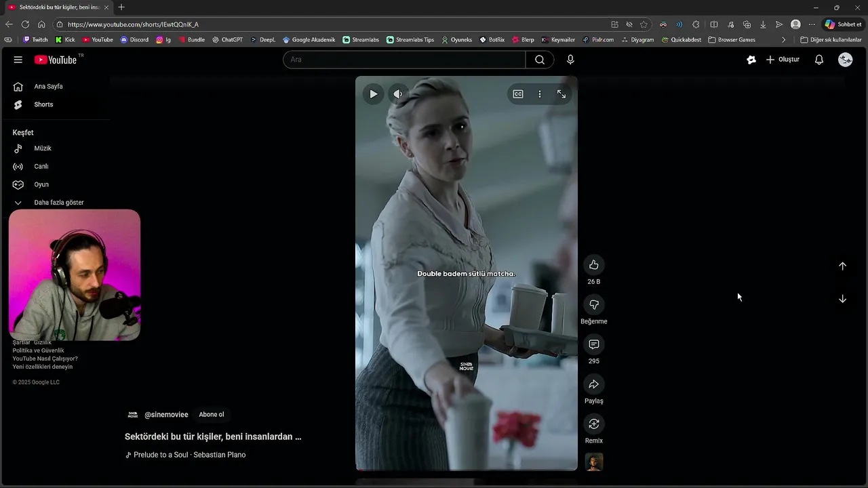The height and width of the screenshot is (488, 868).
Task: Go to YouTube home via logo
Action: [56, 60]
